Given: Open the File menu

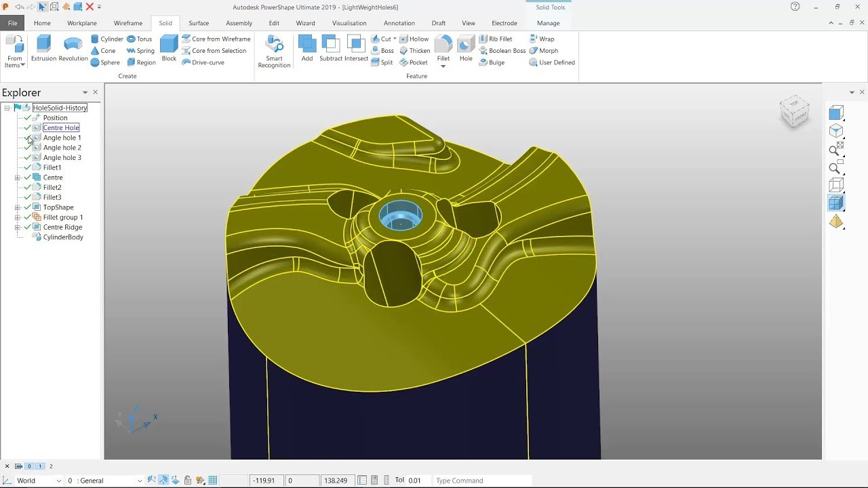Looking at the screenshot, I should point(12,23).
